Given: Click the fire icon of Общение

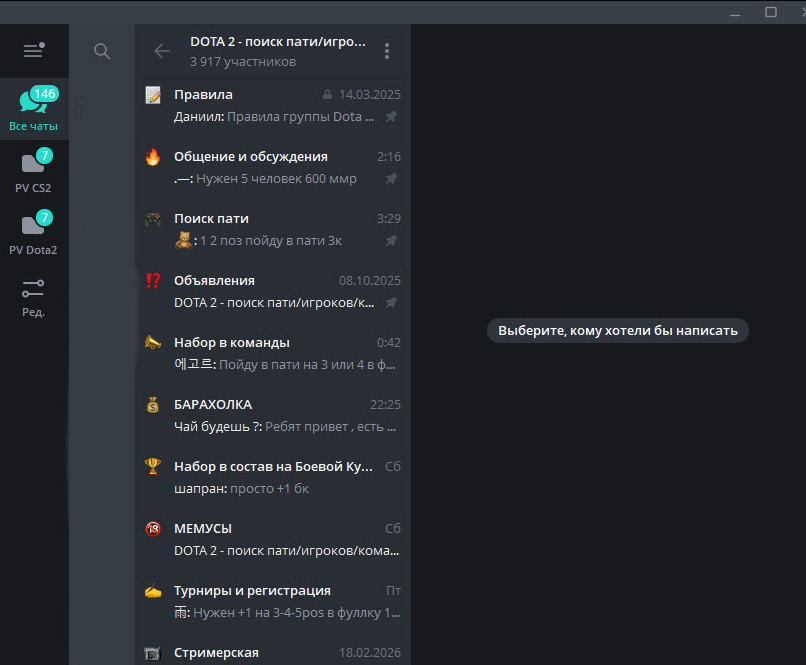Looking at the screenshot, I should [153, 157].
